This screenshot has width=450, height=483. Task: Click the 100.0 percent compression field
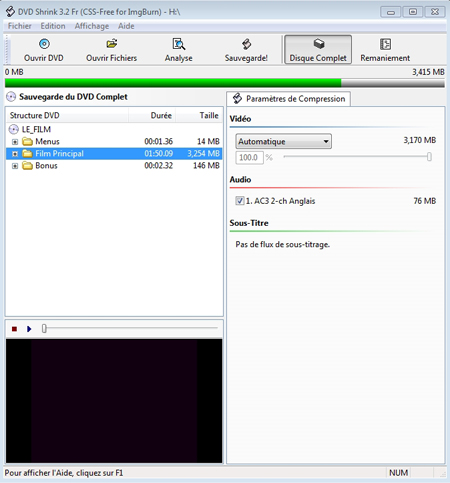tap(249, 157)
